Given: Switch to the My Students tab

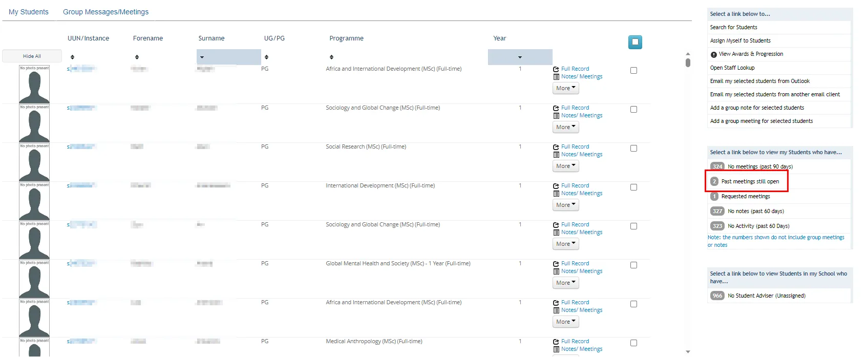Looking at the screenshot, I should click(29, 12).
